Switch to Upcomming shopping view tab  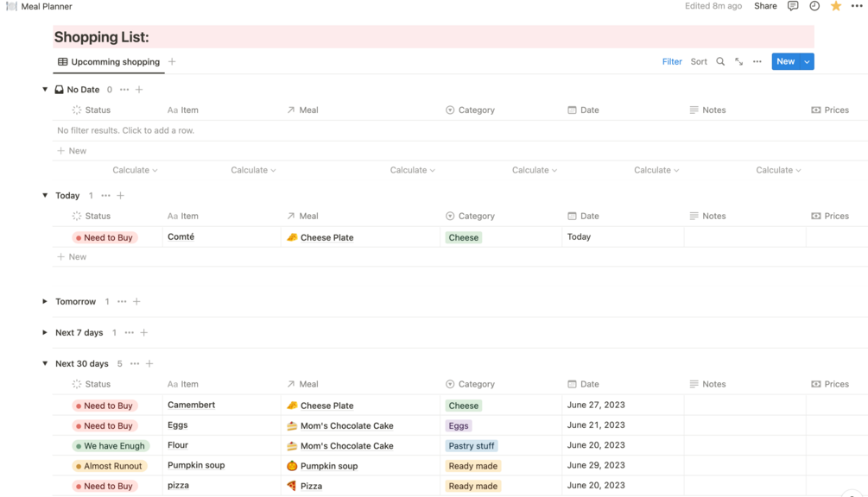[109, 62]
